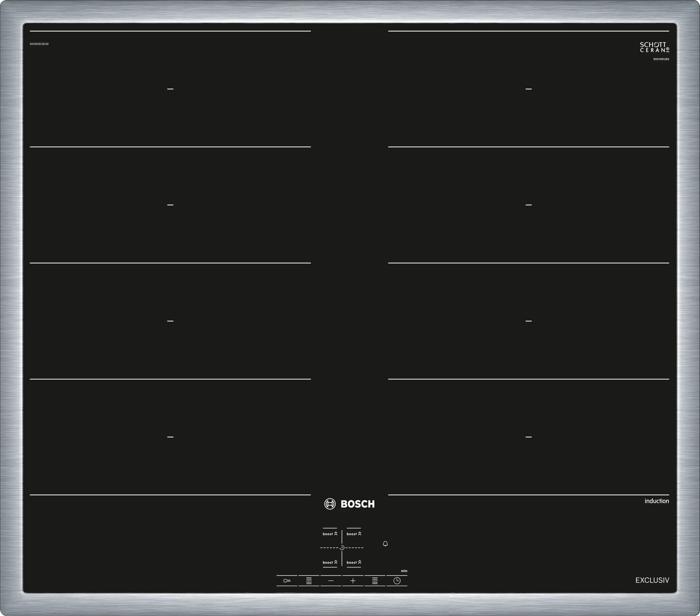Viewport: 700px width, 616px height.
Task: Click the 9001081283 serial number
Action: pyautogui.click(x=661, y=59)
